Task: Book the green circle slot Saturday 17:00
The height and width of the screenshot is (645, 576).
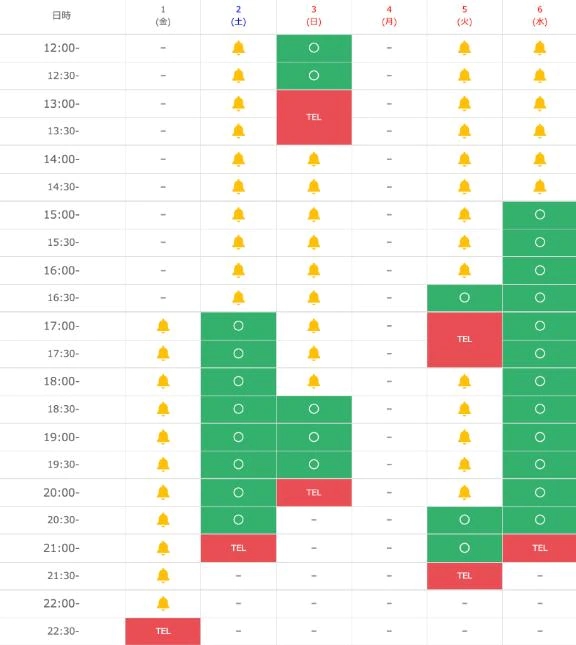Action: (x=238, y=326)
